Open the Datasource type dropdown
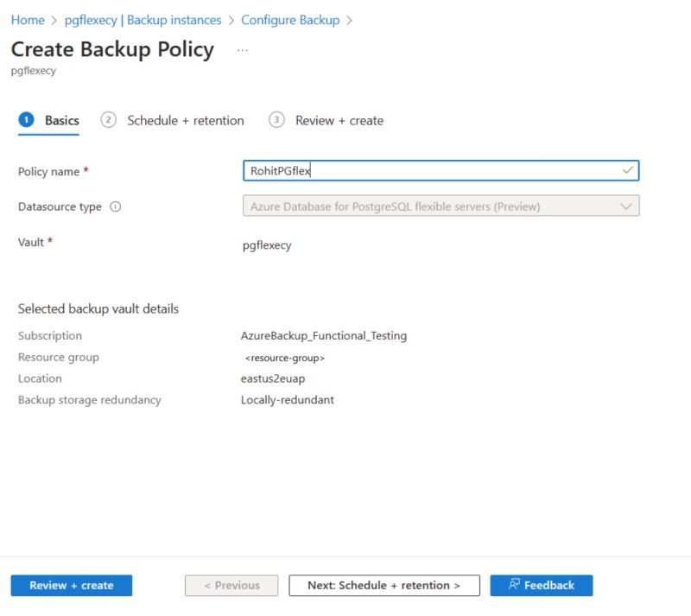691x616 pixels. point(628,206)
